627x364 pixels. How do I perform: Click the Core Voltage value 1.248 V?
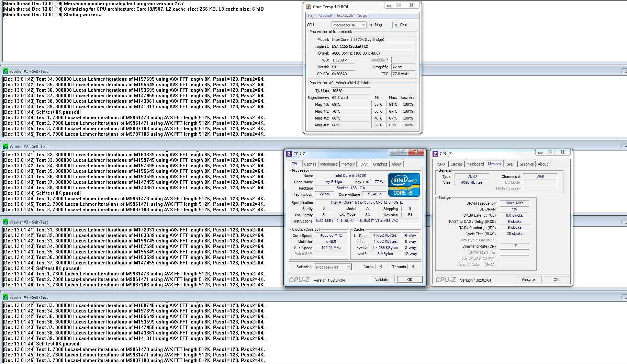coord(374,194)
